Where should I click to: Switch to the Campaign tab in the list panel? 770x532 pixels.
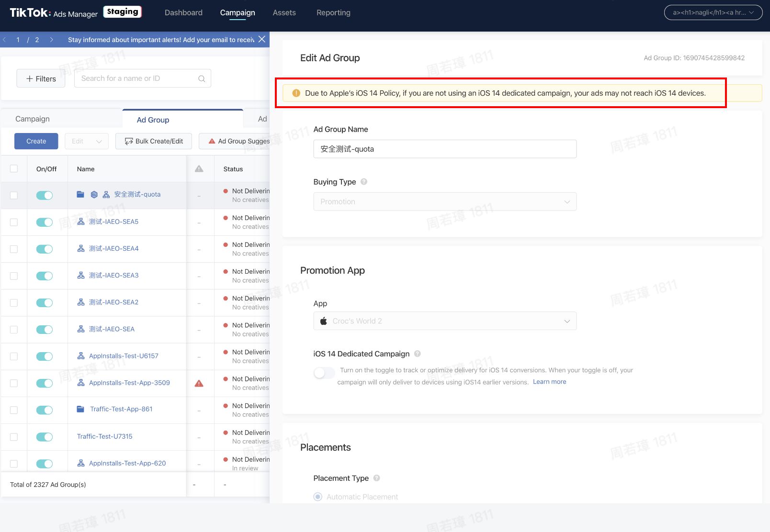[x=32, y=118]
